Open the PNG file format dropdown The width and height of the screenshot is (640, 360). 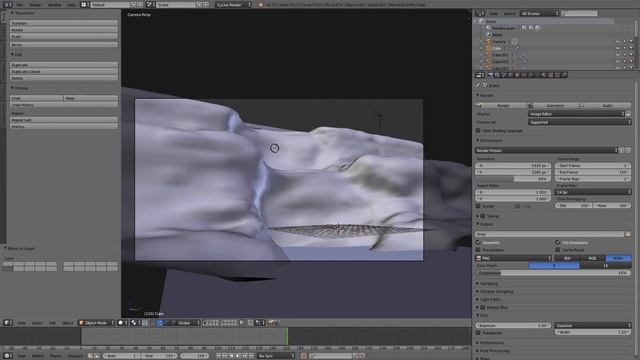513,258
